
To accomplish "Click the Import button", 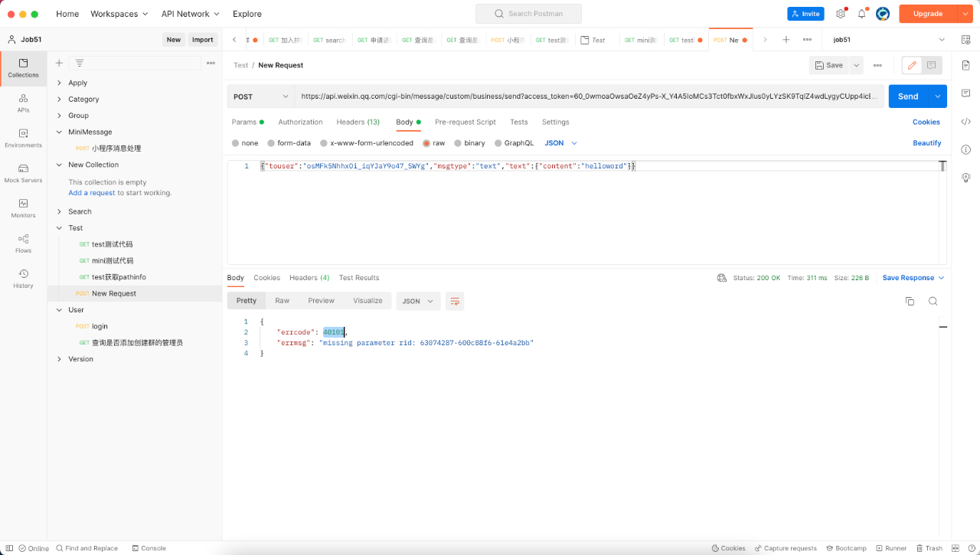I will coord(202,40).
